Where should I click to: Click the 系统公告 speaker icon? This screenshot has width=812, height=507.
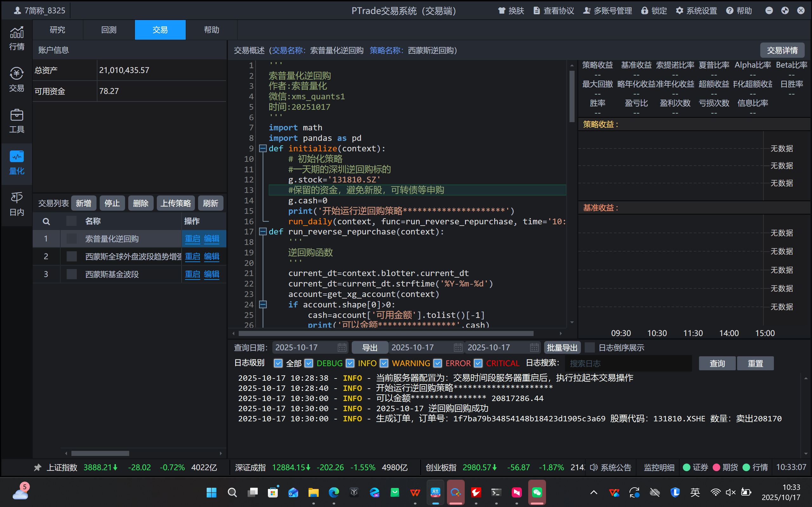[x=594, y=467]
